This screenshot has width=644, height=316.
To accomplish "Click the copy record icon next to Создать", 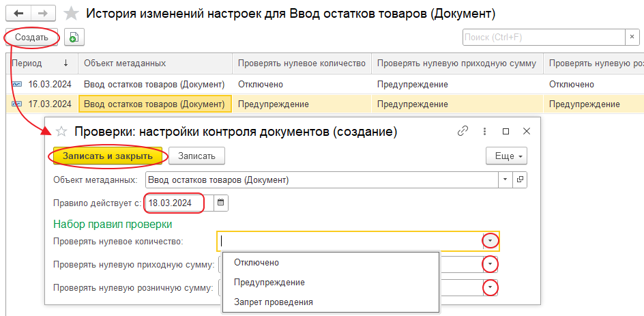I will 74,38.
